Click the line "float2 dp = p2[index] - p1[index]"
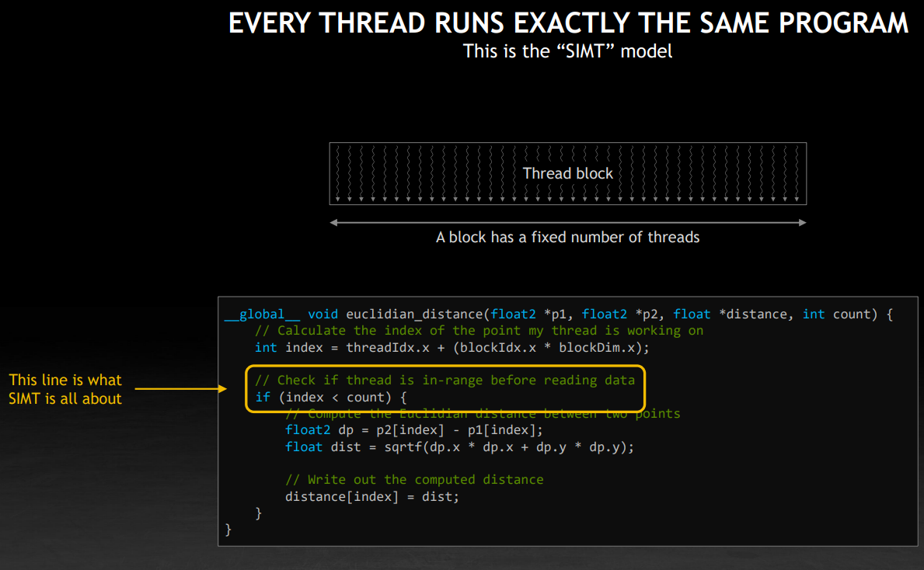924x570 pixels. tap(413, 430)
